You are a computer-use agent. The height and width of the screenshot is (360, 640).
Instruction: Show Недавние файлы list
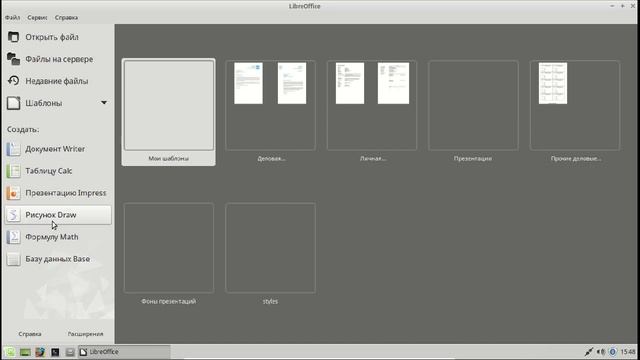[58, 81]
